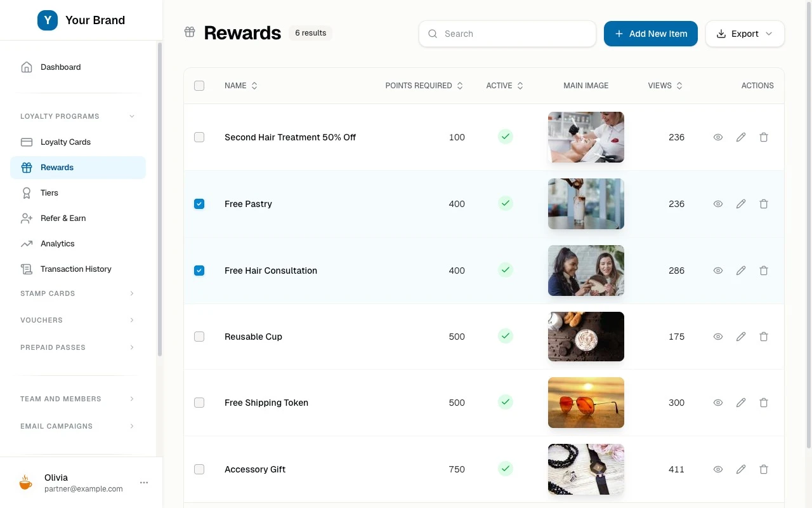The image size is (812, 508).
Task: Click the Free Hair Consultation name text
Action: click(x=271, y=271)
